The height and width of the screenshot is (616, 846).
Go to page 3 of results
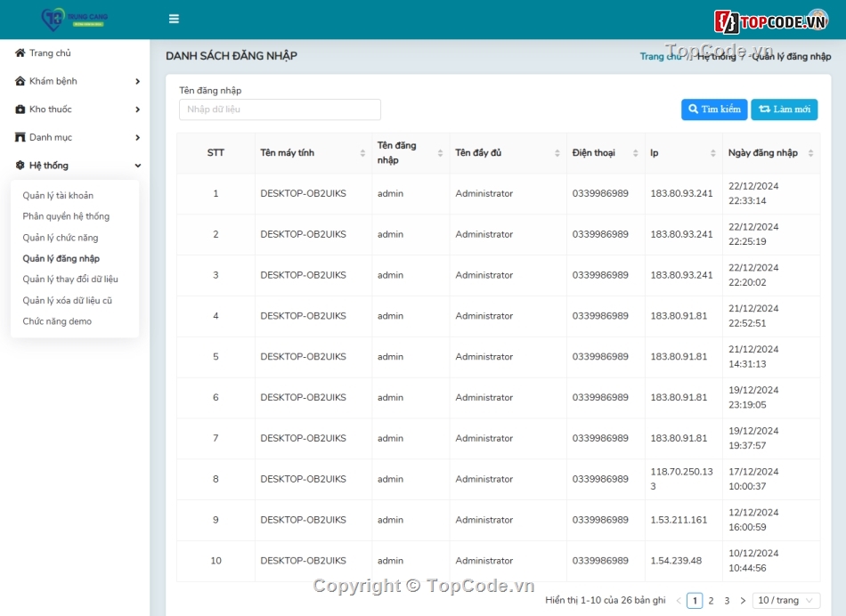[x=727, y=600]
